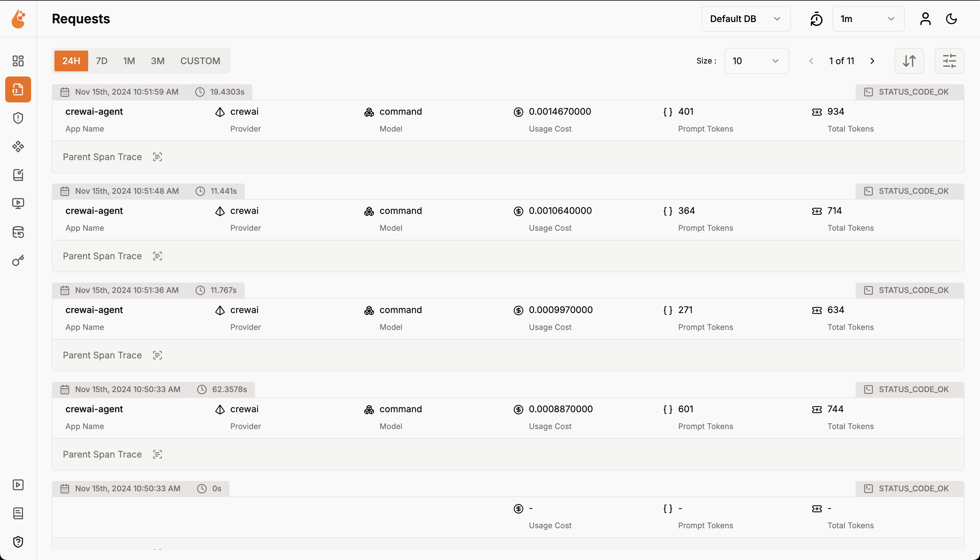Open the page size 10 dropdown
Image resolution: width=980 pixels, height=560 pixels.
pyautogui.click(x=756, y=61)
